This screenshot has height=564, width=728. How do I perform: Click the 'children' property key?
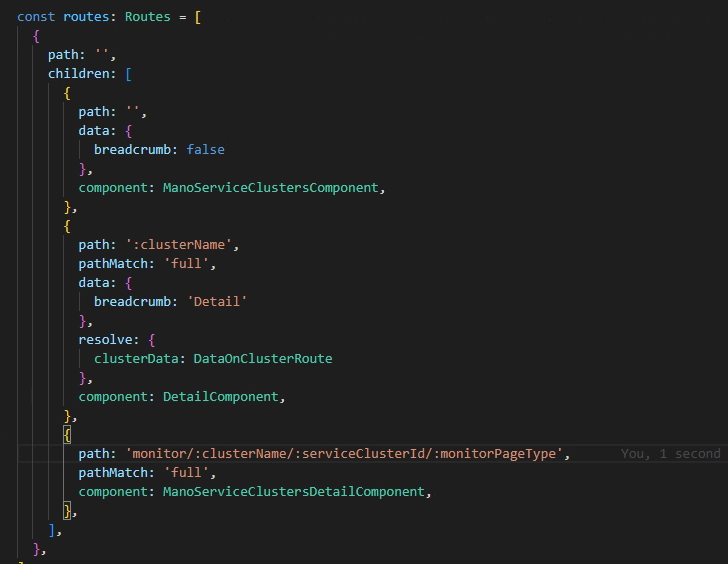(78, 74)
